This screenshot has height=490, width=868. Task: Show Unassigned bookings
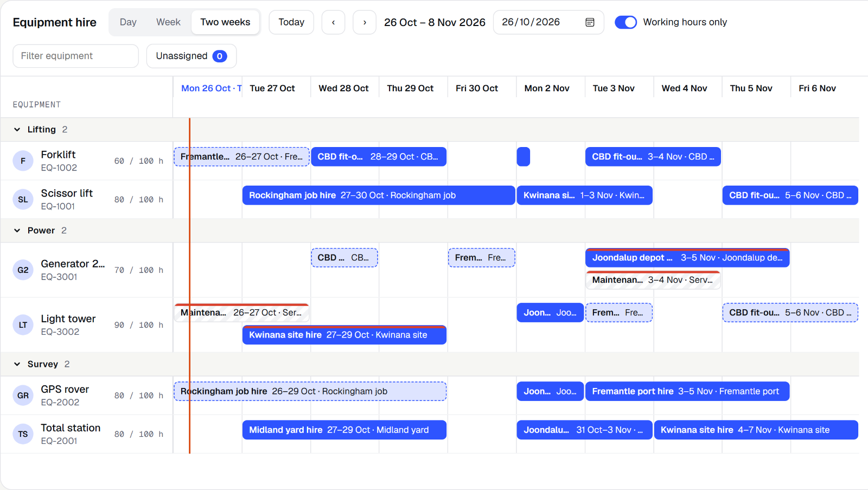(192, 56)
